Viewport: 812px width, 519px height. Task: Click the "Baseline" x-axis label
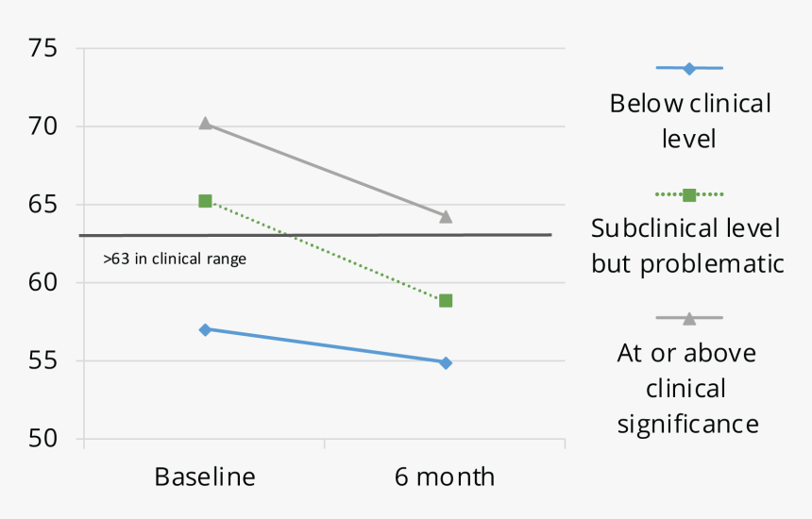click(x=205, y=477)
